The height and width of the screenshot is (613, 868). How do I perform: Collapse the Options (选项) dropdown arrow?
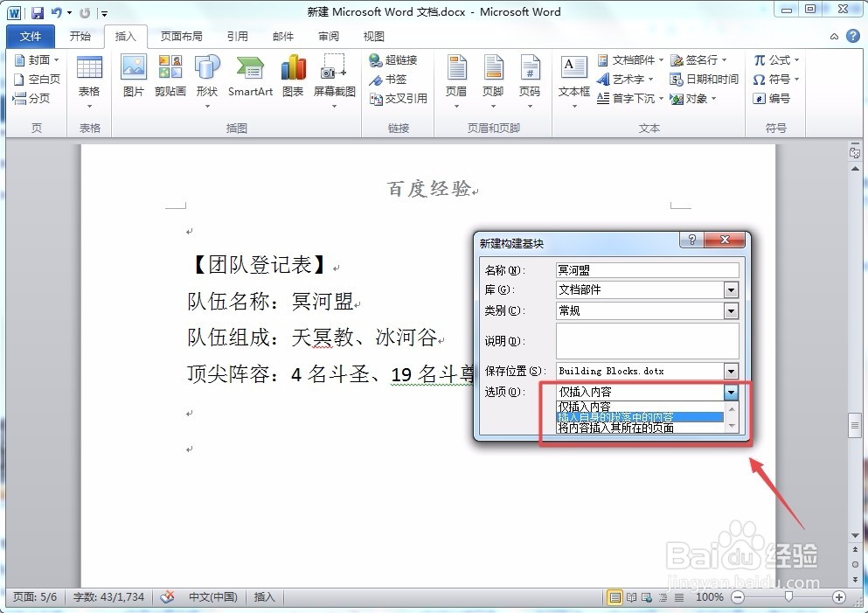pos(731,393)
